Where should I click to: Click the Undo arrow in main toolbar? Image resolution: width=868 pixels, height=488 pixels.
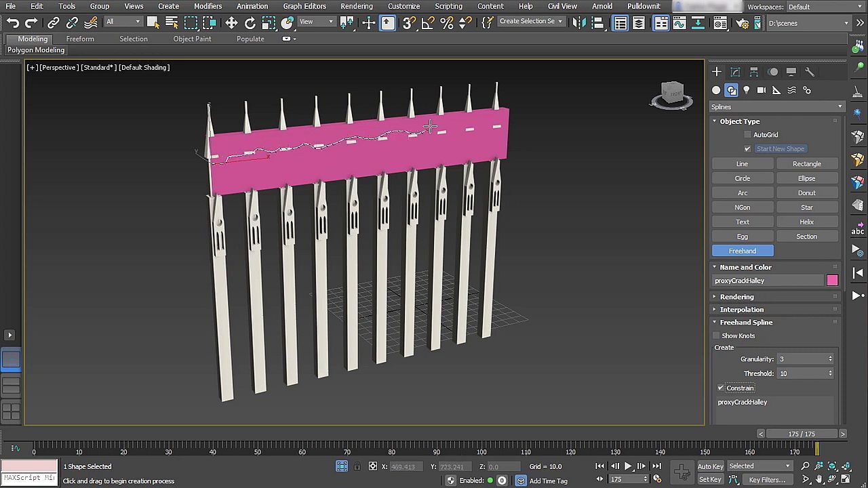(x=13, y=23)
